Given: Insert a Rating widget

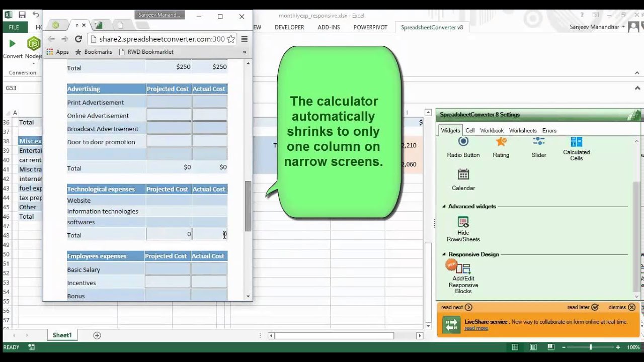Looking at the screenshot, I should pos(501,148).
